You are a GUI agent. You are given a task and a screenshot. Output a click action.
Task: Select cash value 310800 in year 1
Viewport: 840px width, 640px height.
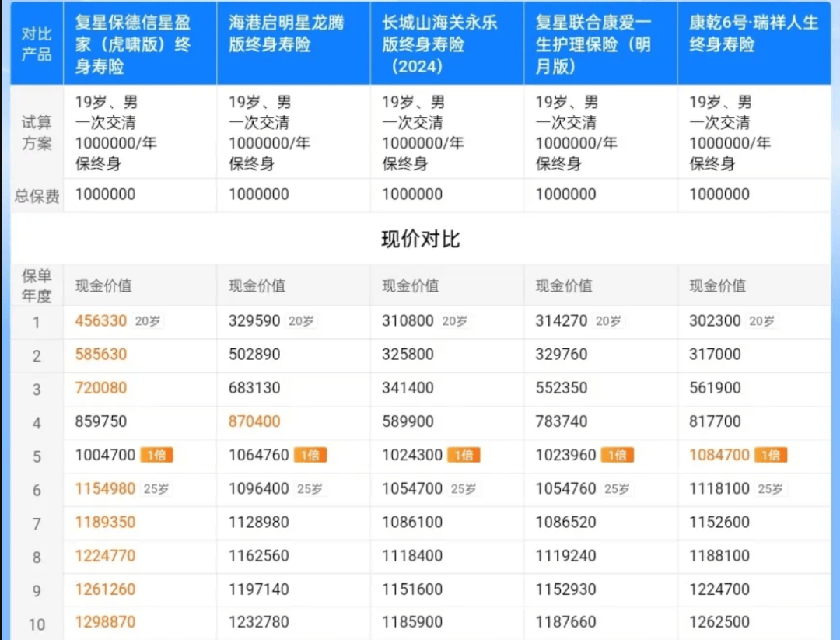[x=408, y=321]
